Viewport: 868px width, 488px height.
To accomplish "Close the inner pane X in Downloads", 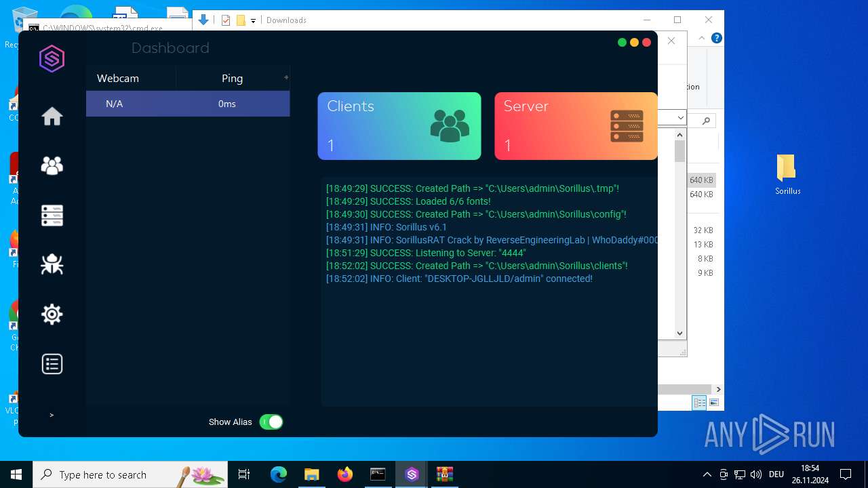I will tap(671, 41).
